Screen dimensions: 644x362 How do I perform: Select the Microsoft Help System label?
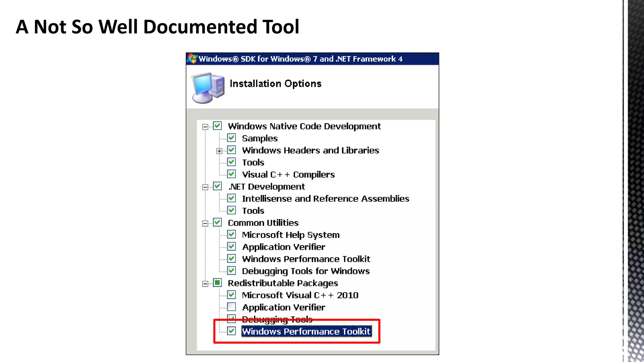coord(291,235)
